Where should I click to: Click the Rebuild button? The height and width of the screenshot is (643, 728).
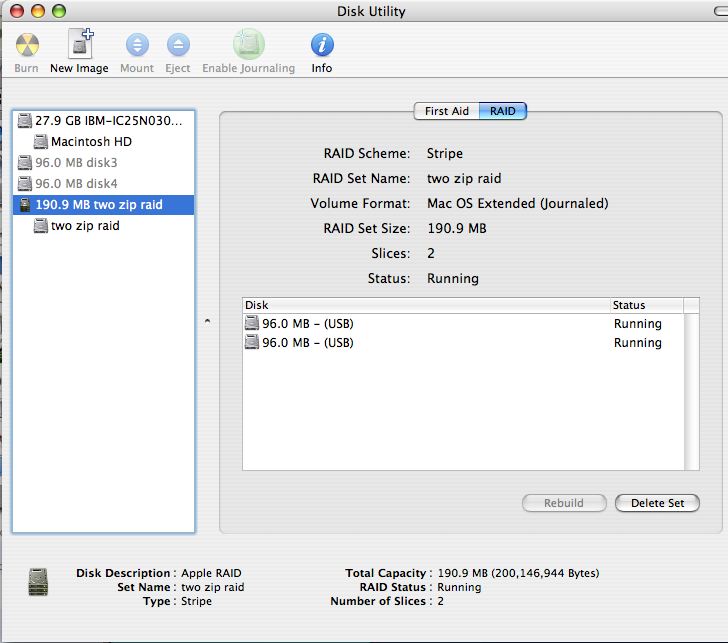(564, 503)
